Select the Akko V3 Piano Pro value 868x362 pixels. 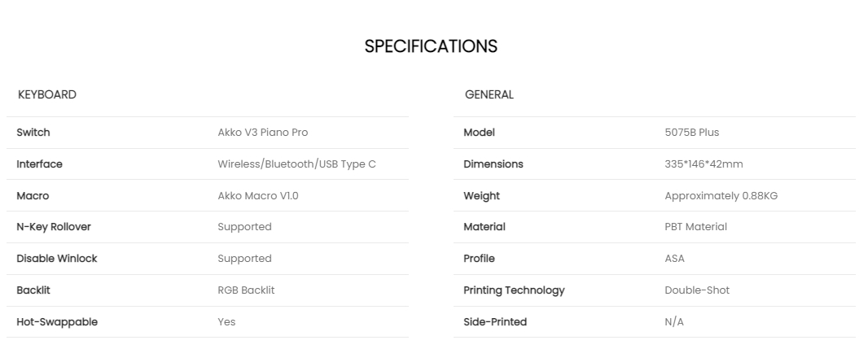[262, 132]
